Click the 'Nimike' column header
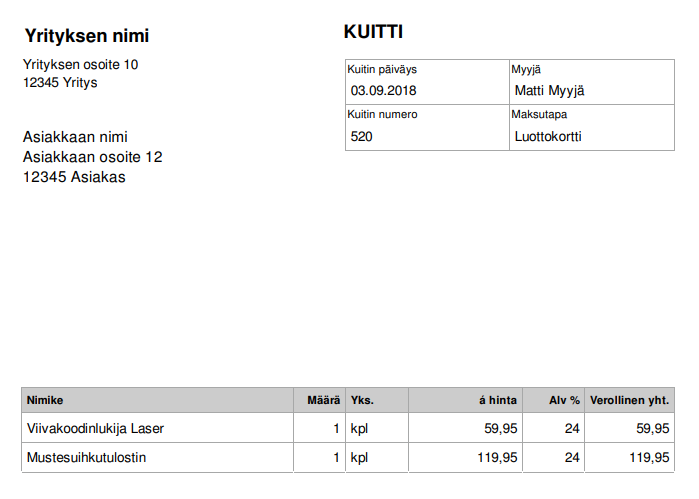Viewport: 699px width, 499px height. point(45,400)
